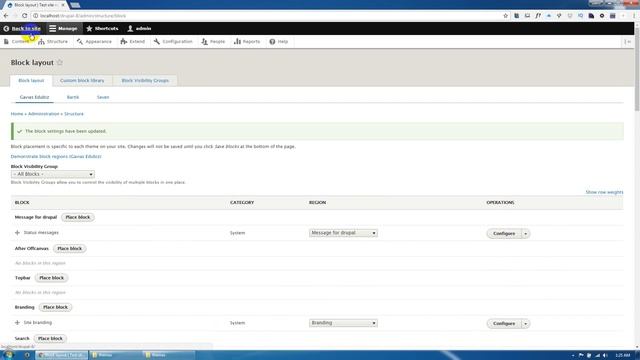Click the Back to site link
Image resolution: width=640 pixels, height=360 pixels.
(22, 29)
